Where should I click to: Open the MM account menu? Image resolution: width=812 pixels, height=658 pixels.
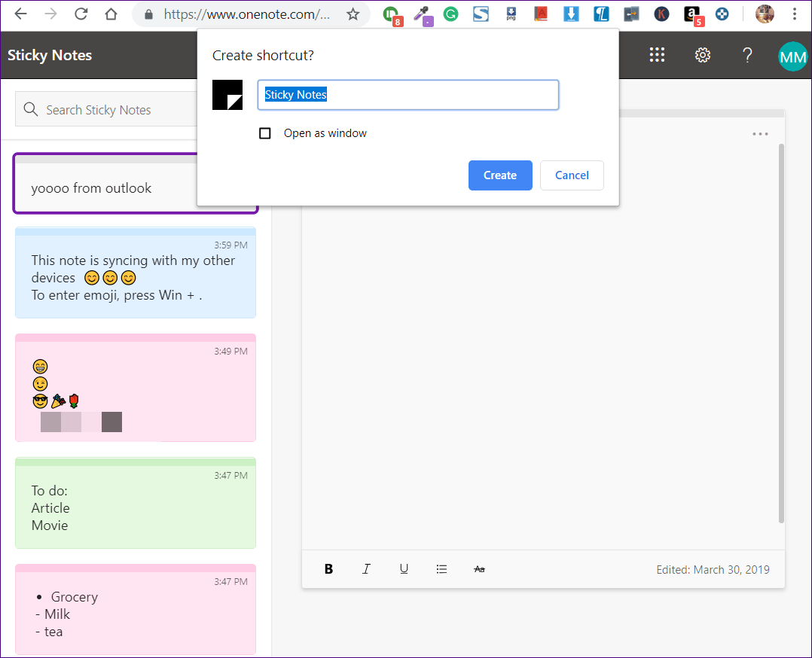pyautogui.click(x=793, y=56)
